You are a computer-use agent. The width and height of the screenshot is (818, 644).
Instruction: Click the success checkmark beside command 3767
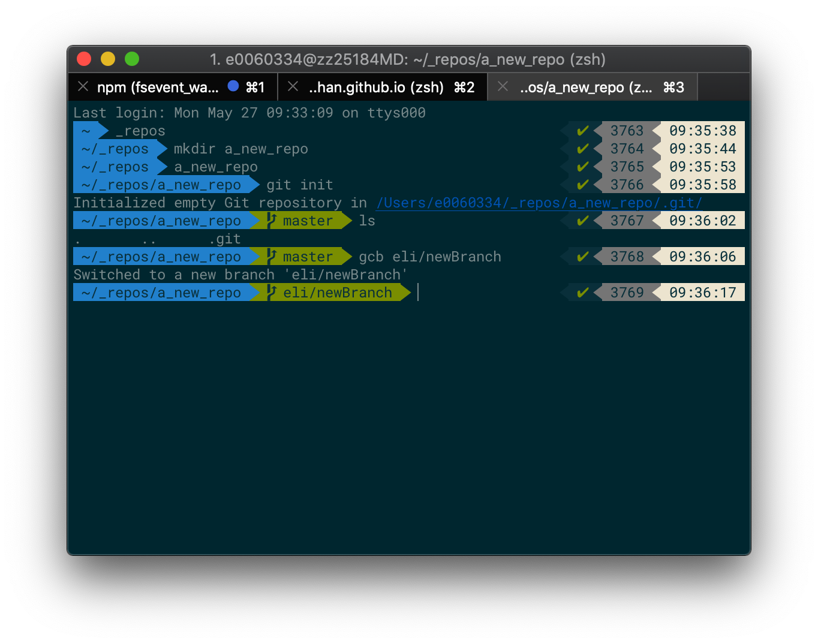pyautogui.click(x=582, y=220)
